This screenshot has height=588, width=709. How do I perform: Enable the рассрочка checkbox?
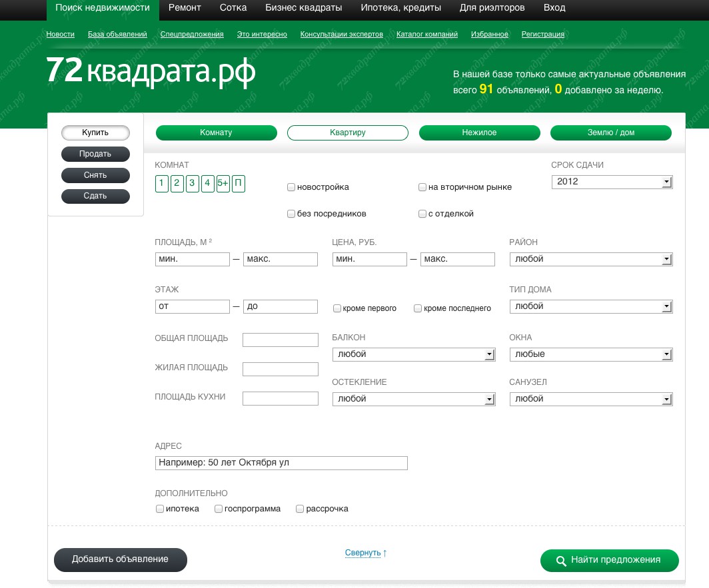[299, 509]
